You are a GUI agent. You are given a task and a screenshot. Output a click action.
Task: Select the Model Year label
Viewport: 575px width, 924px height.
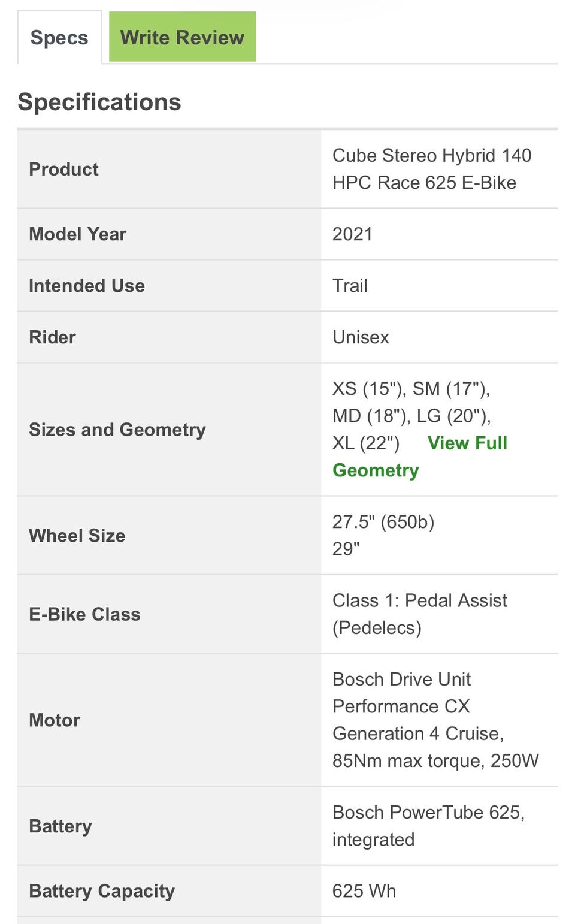point(78,234)
